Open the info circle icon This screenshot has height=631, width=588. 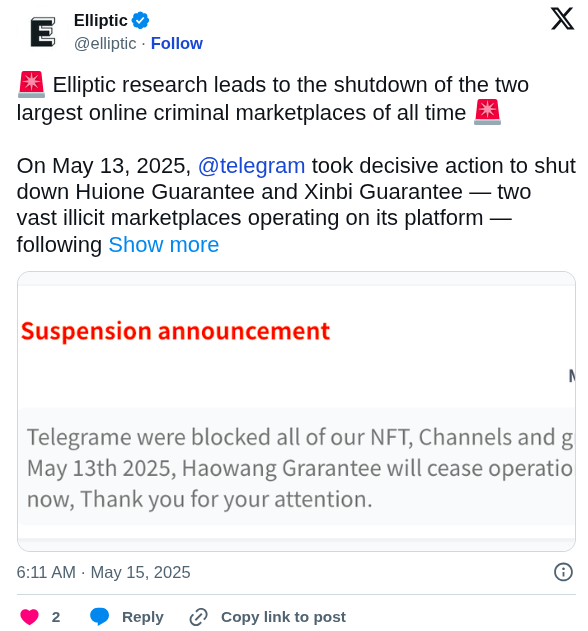[x=563, y=572]
